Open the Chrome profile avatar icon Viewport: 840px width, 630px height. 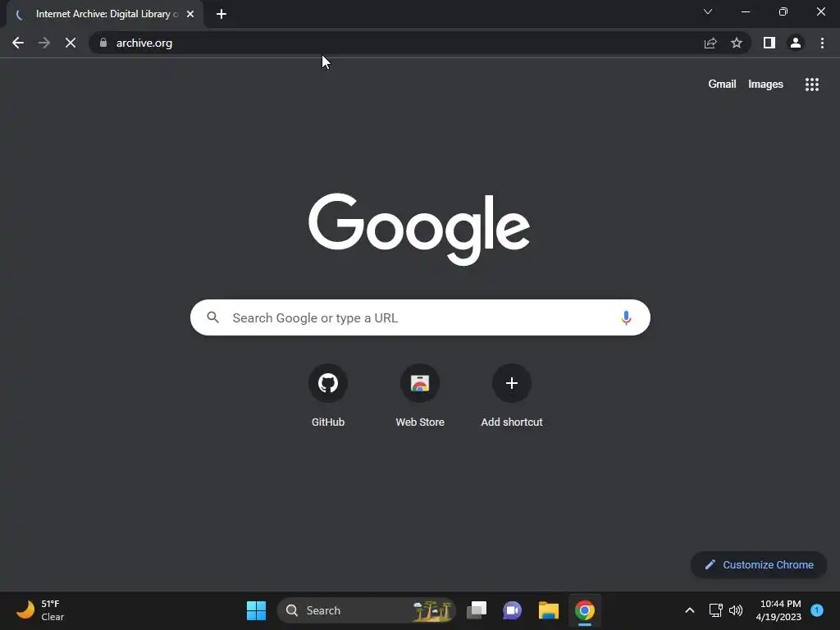pos(796,43)
